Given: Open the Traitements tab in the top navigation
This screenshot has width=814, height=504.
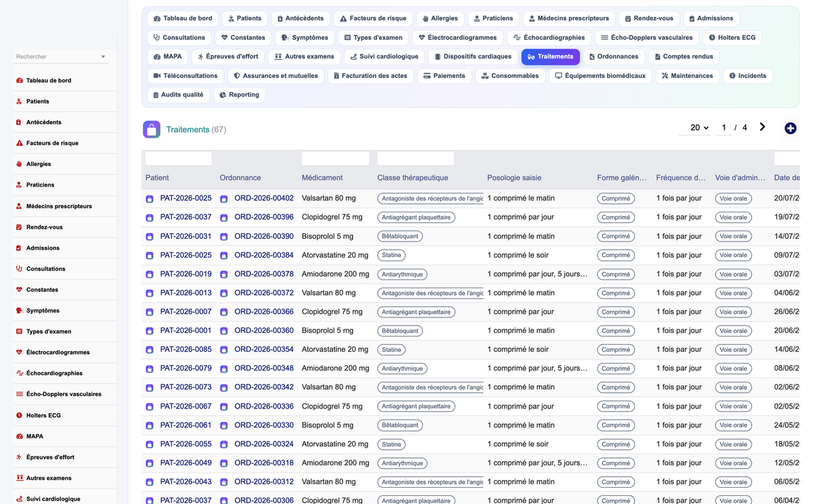Looking at the screenshot, I should pyautogui.click(x=550, y=57).
